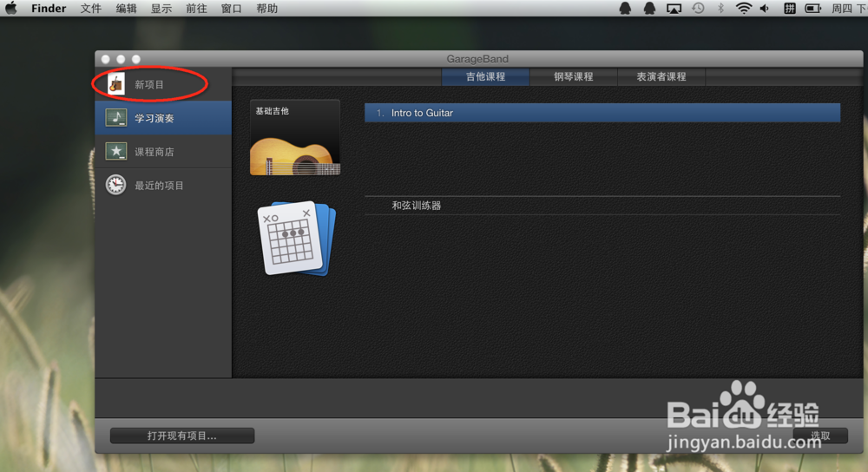Select the 基础吉他 guitar lesson thumbnail
Viewport: 868px width, 472px height.
coord(295,137)
